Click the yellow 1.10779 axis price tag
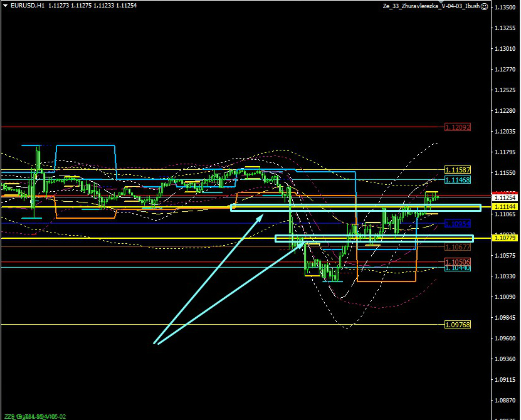 504,238
